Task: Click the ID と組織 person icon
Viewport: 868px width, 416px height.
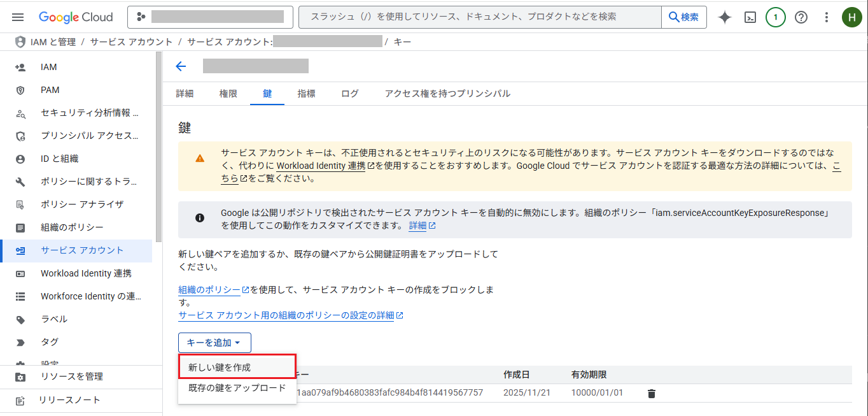Action: pyautogui.click(x=20, y=159)
